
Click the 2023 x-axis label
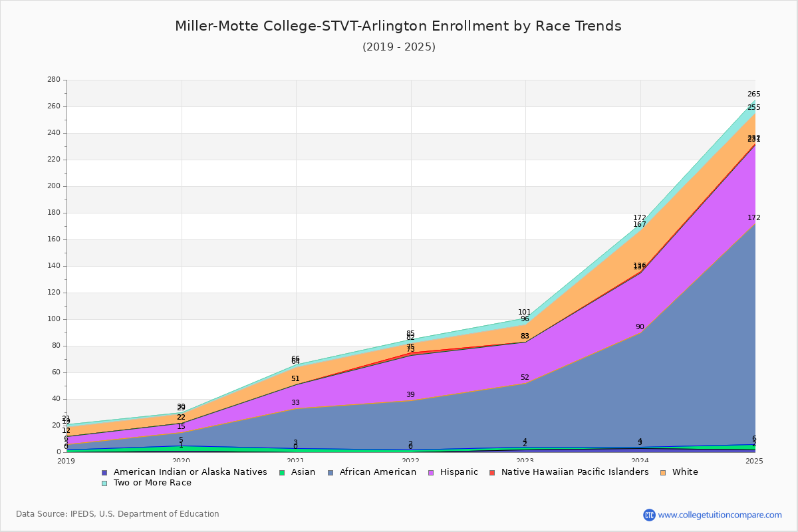(525, 460)
